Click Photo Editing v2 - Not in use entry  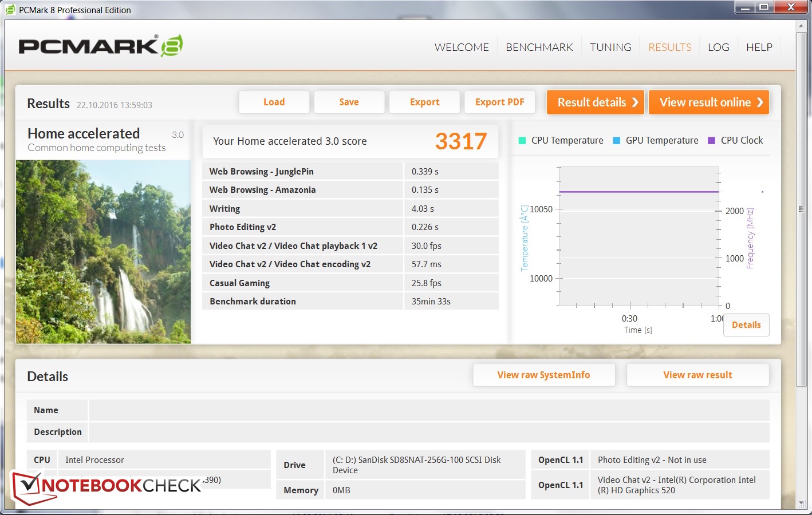[652, 460]
